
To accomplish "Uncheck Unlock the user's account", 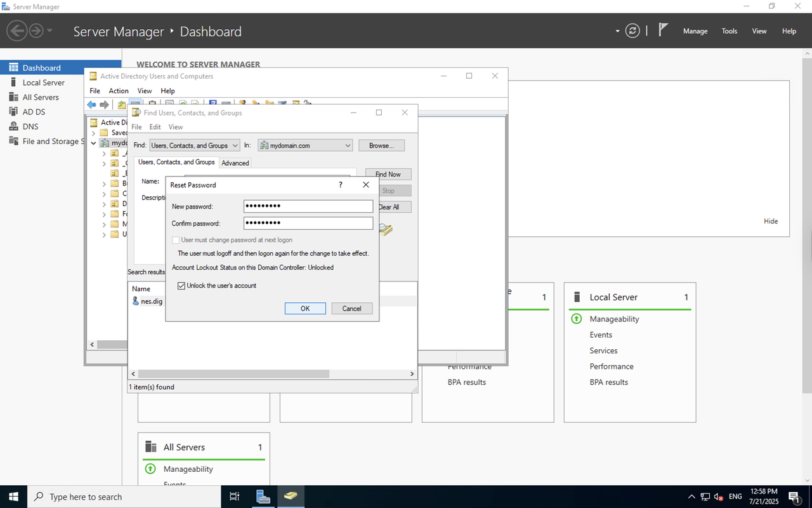I will 181,286.
